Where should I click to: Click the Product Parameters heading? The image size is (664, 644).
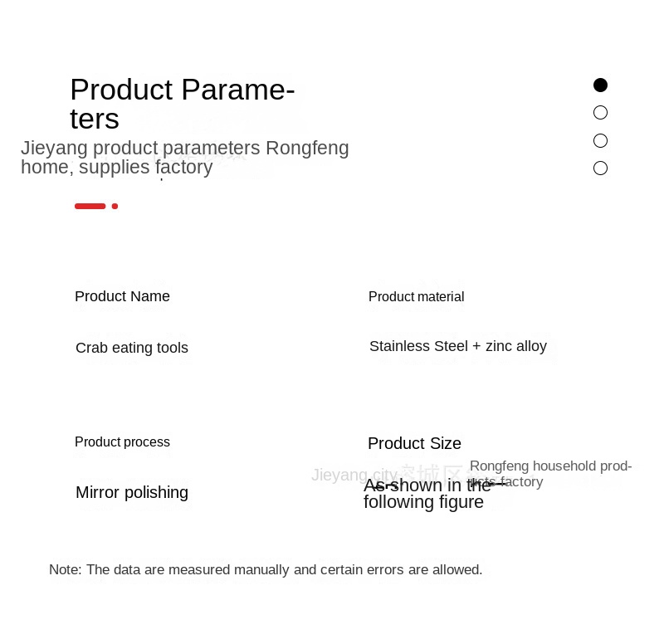coord(182,104)
